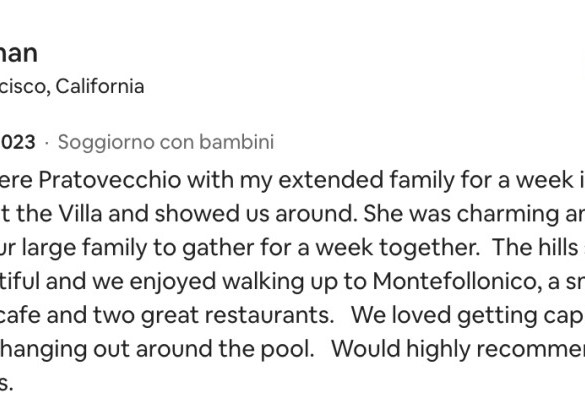The height and width of the screenshot is (404, 585).
Task: Click the dot separator before Soggiorno
Action: pyautogui.click(x=47, y=143)
